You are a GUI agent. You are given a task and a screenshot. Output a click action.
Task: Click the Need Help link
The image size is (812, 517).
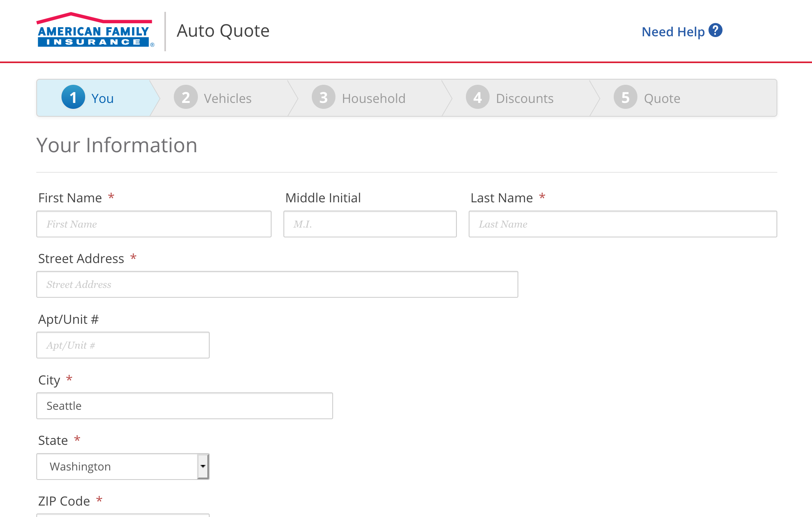pos(673,32)
